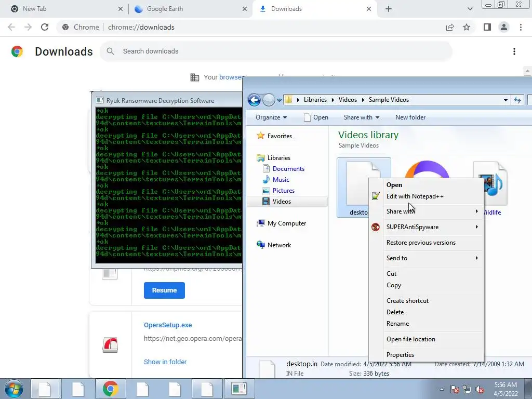
Task: Refresh the Explorer folder view
Action: 517,100
